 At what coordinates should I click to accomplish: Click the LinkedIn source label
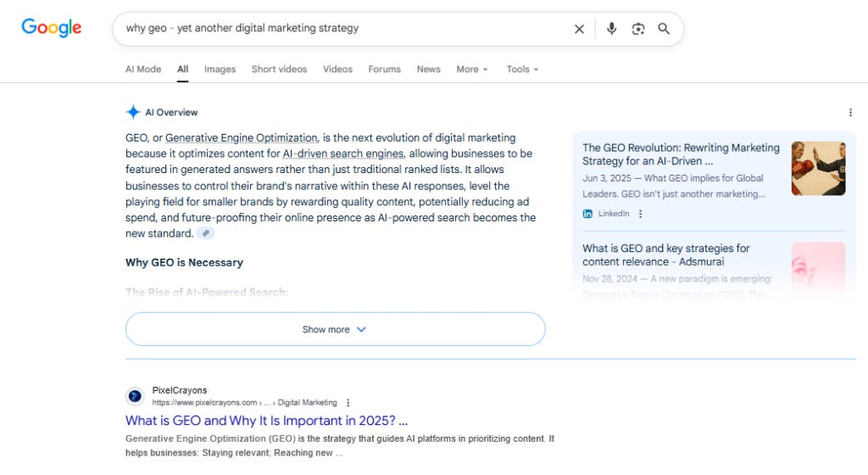click(614, 214)
